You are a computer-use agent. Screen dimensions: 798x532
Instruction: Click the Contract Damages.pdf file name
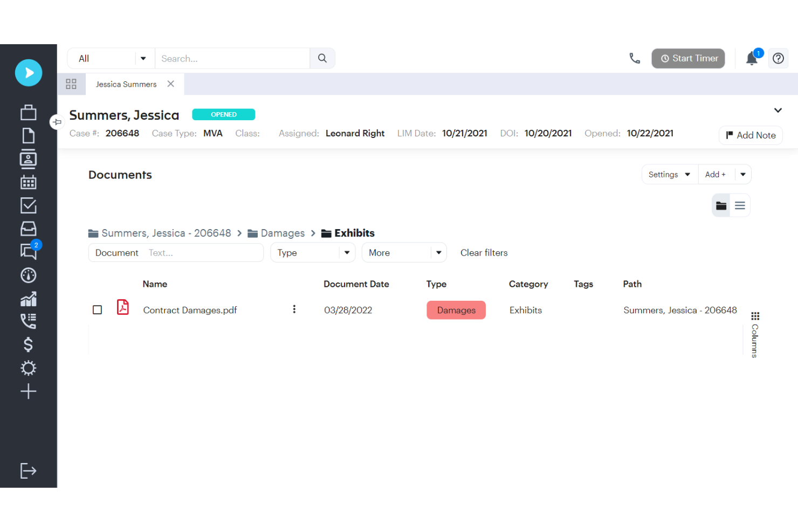point(190,310)
